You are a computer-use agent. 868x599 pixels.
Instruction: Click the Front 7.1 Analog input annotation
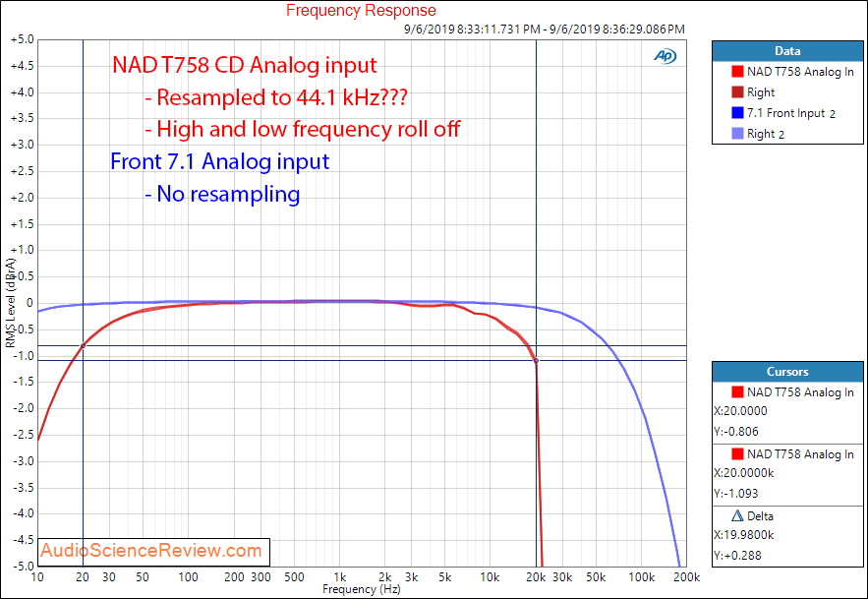pyautogui.click(x=220, y=161)
